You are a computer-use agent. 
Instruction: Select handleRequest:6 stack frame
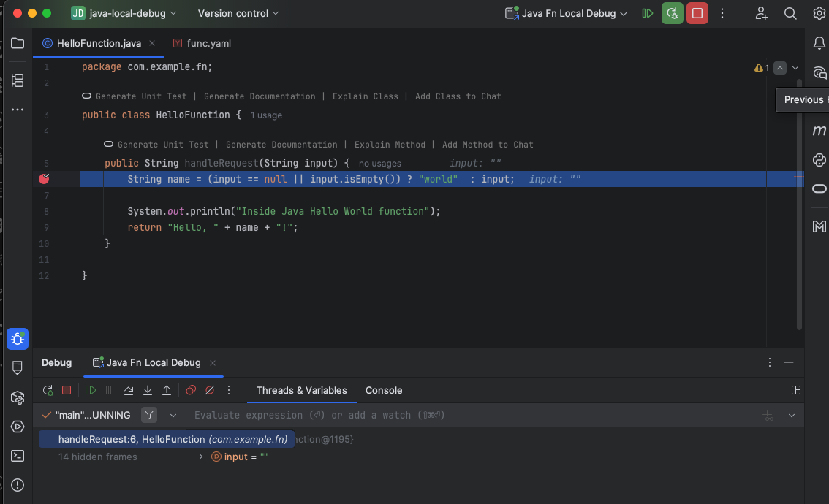pos(167,440)
